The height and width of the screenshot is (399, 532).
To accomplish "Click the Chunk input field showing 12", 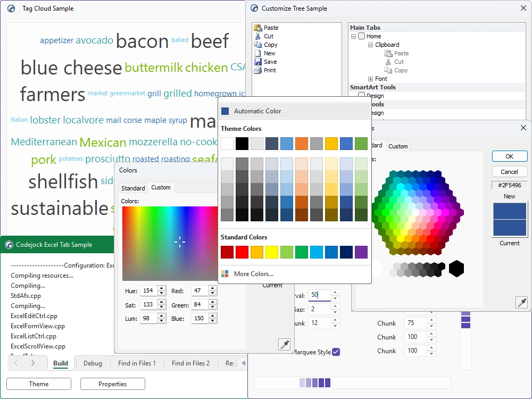I will [x=319, y=323].
